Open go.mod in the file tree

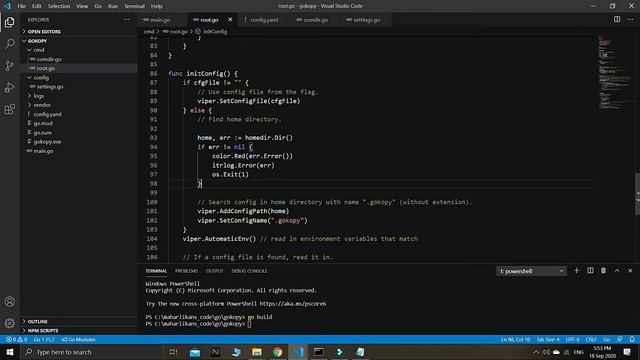[43, 123]
